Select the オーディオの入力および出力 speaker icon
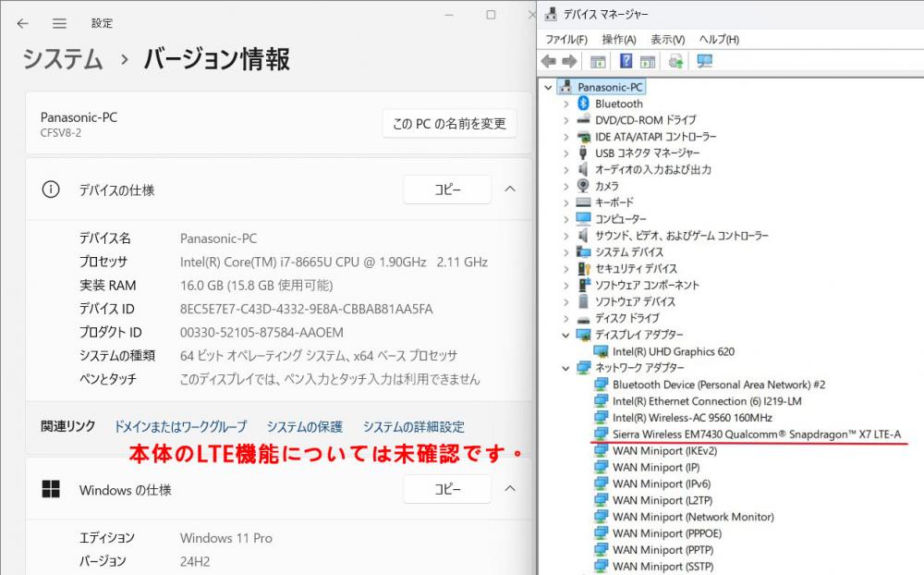This screenshot has width=924, height=575. (583, 169)
